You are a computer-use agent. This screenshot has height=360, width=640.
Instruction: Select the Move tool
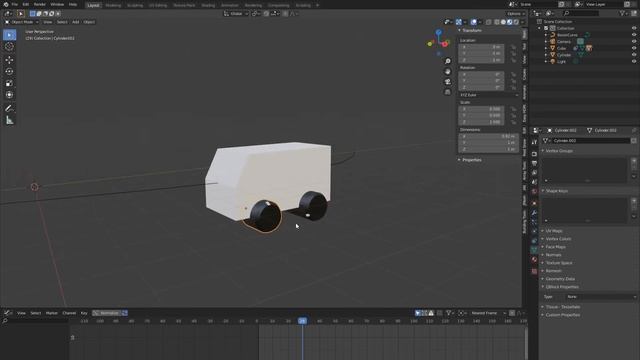[9, 60]
